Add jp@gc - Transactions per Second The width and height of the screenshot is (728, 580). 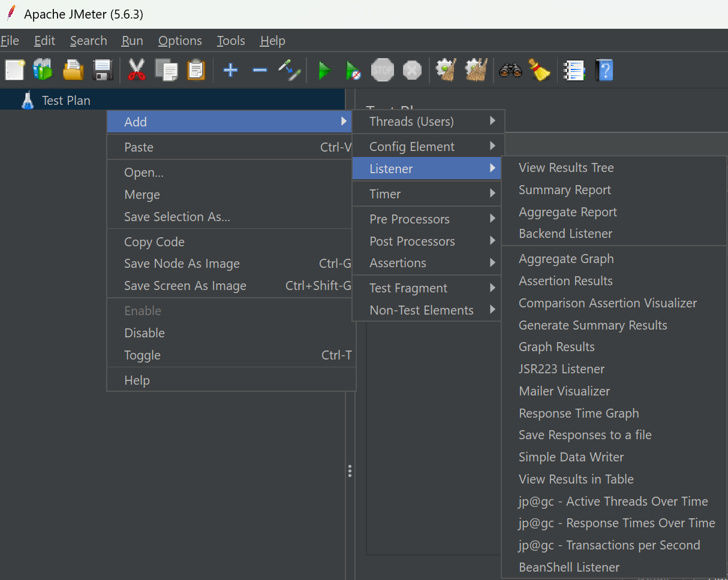pos(614,545)
